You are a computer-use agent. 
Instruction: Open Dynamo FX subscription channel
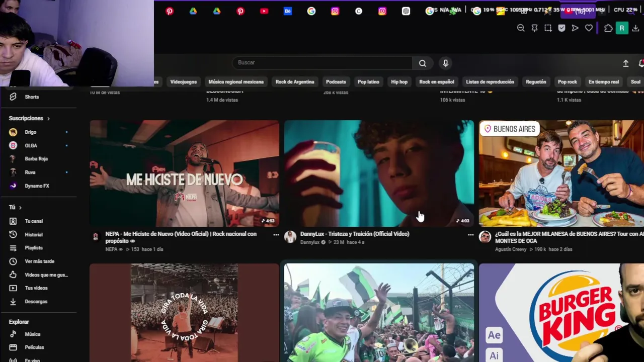click(x=38, y=186)
